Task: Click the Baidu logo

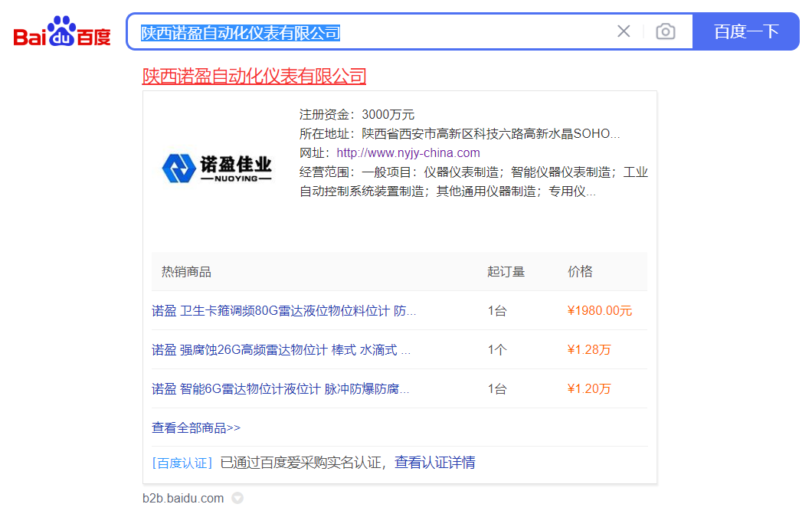Action: (x=62, y=32)
